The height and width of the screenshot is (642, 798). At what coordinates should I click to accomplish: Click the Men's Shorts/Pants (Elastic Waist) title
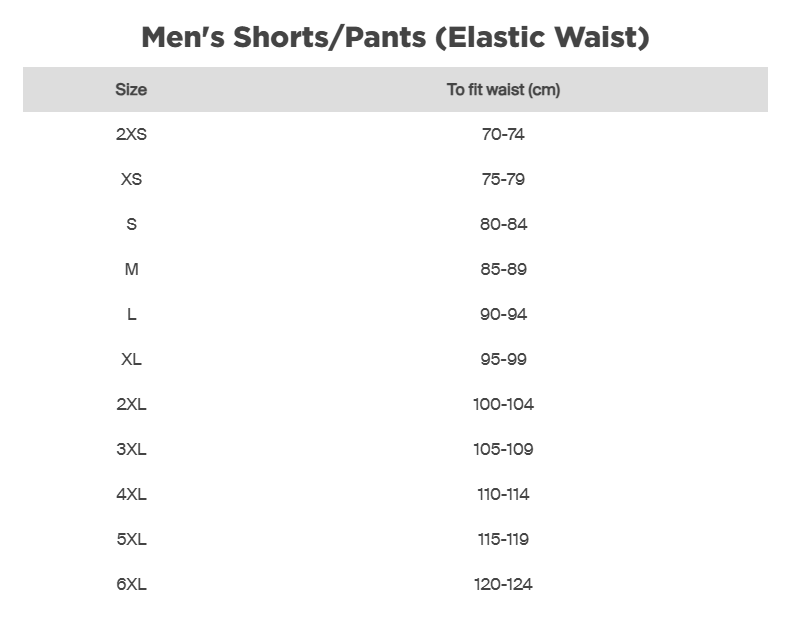[x=395, y=38]
